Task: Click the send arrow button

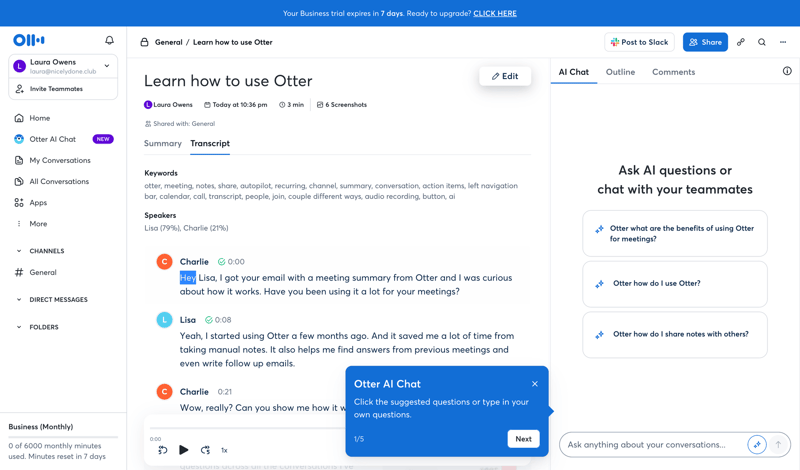Action: [x=778, y=444]
